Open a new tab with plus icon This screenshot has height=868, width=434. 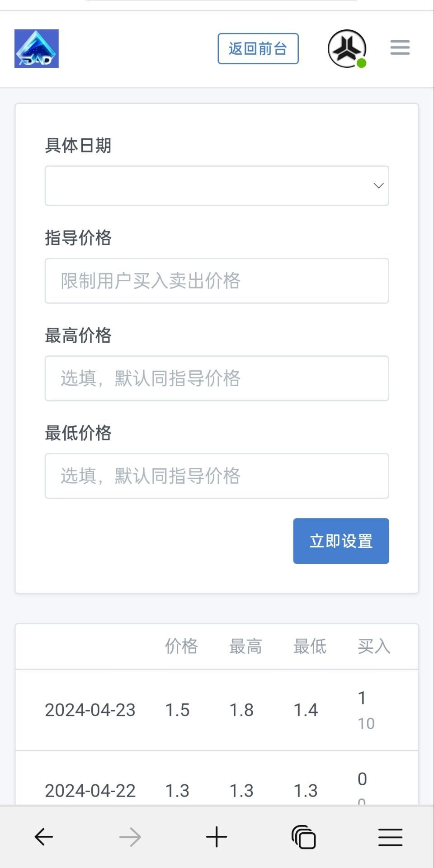(x=217, y=837)
